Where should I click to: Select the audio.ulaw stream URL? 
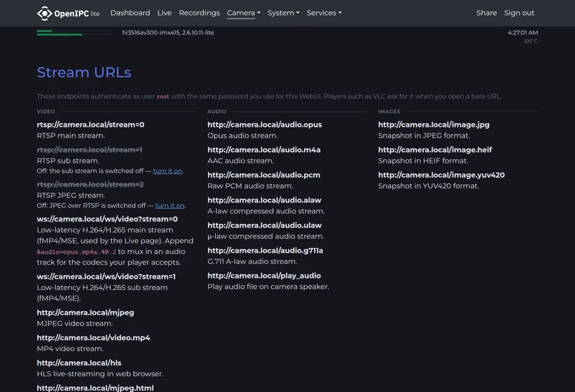click(264, 225)
